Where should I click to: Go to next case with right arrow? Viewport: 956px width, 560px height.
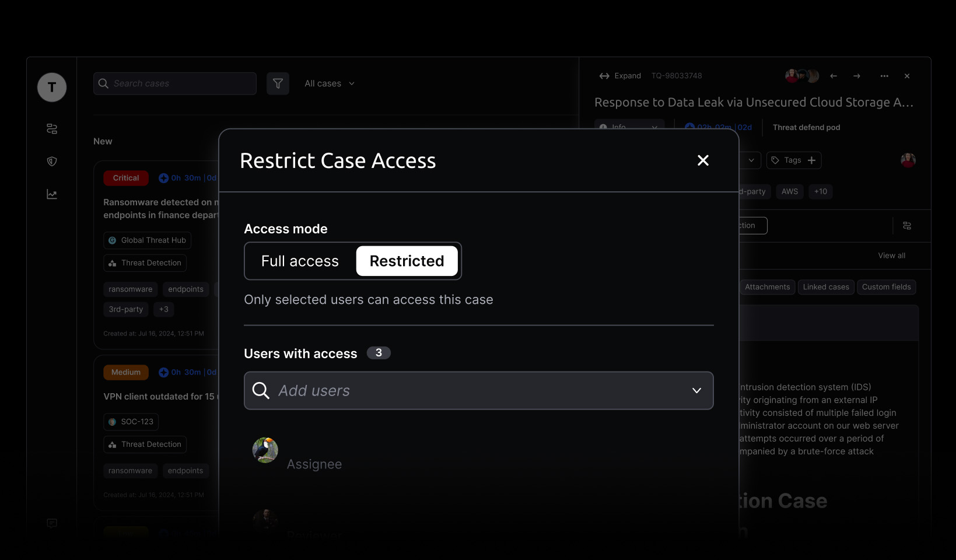click(857, 76)
